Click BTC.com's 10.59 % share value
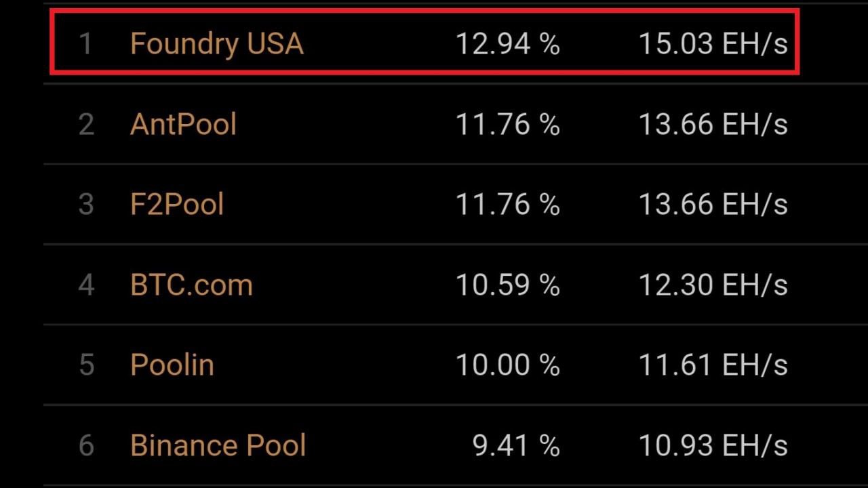 click(x=507, y=285)
